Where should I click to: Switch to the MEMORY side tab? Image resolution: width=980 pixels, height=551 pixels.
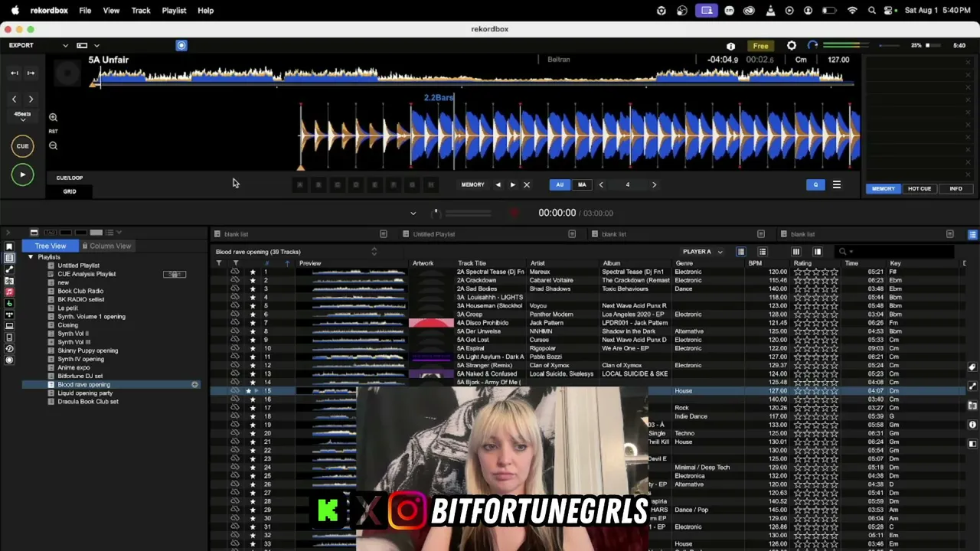pyautogui.click(x=883, y=188)
